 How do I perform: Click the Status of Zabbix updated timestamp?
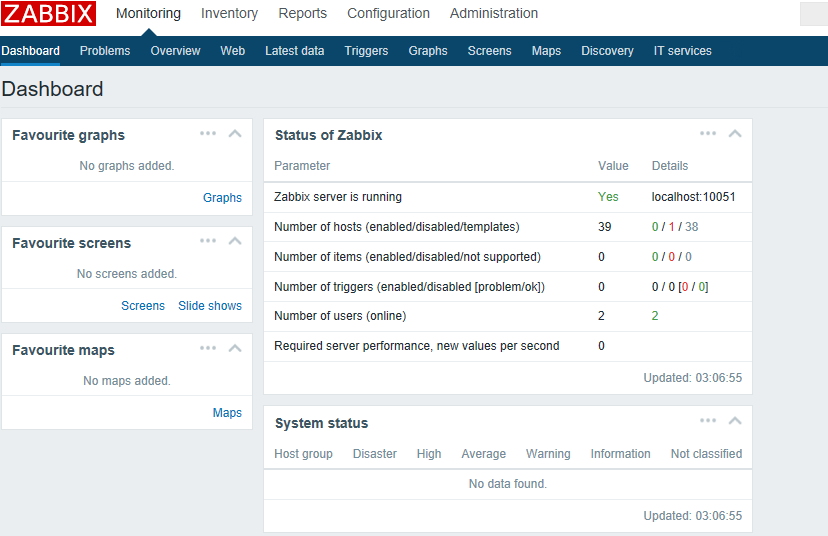[x=693, y=378]
